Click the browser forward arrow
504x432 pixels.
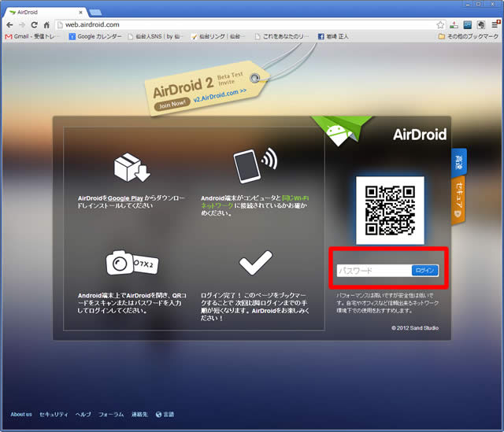pos(22,24)
